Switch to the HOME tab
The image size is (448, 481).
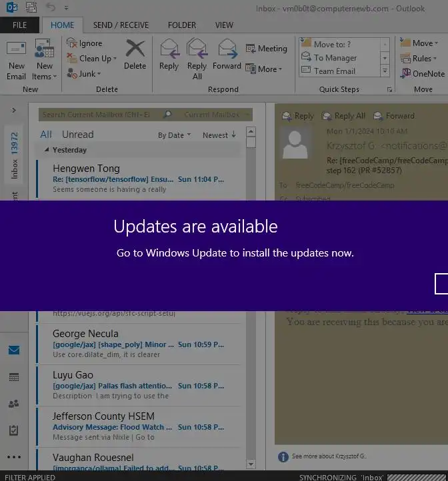point(62,25)
